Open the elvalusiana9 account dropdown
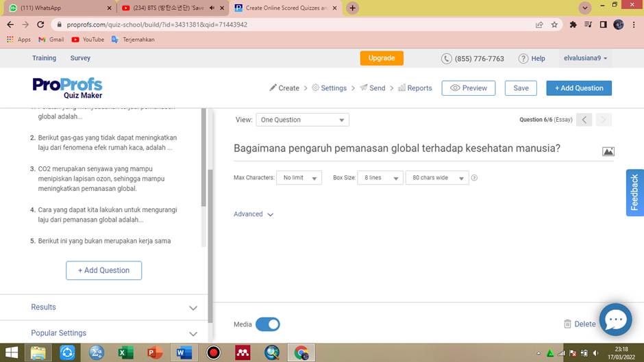644x362 pixels. tap(585, 58)
